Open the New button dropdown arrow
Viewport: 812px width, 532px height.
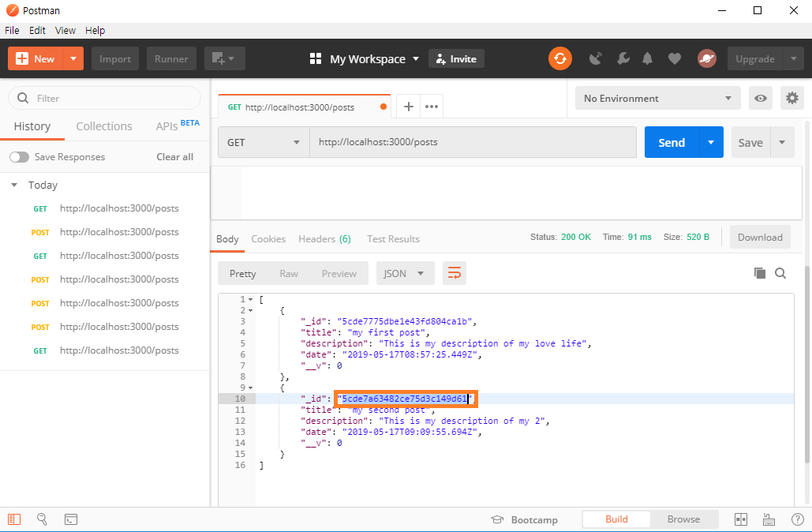coord(73,58)
